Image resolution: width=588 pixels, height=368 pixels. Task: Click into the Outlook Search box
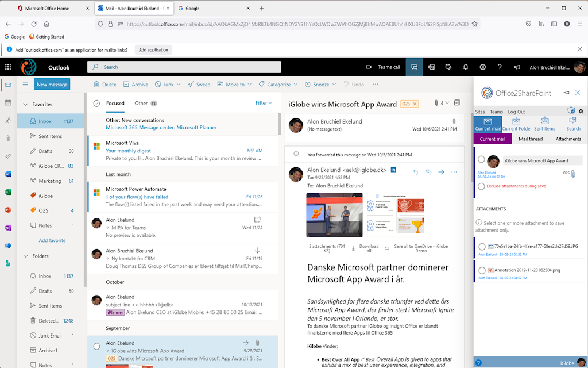184,67
